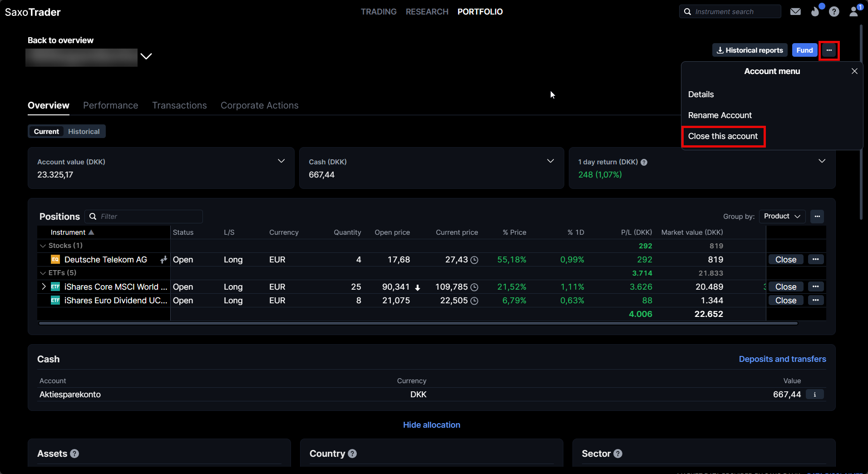The height and width of the screenshot is (474, 868).
Task: Sort positions by Instrument column header
Action: (x=68, y=232)
